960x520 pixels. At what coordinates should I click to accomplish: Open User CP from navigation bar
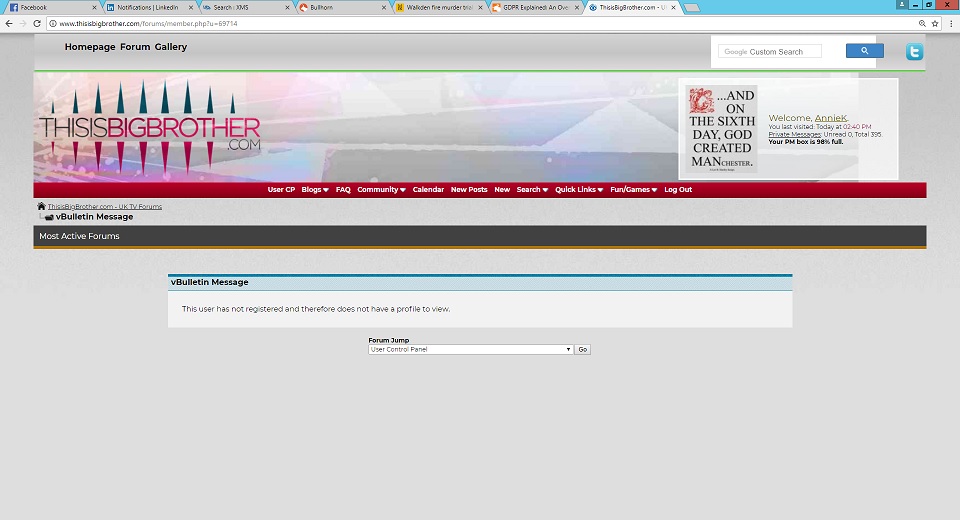click(x=281, y=190)
